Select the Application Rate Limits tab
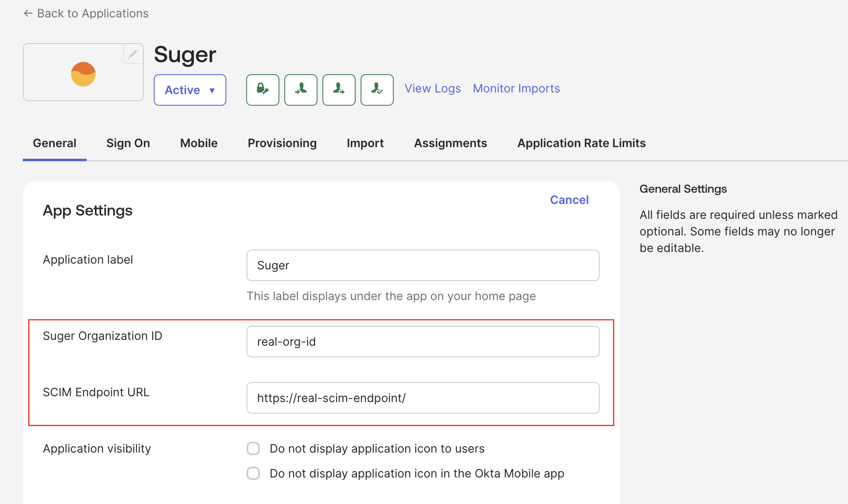 pos(581,143)
